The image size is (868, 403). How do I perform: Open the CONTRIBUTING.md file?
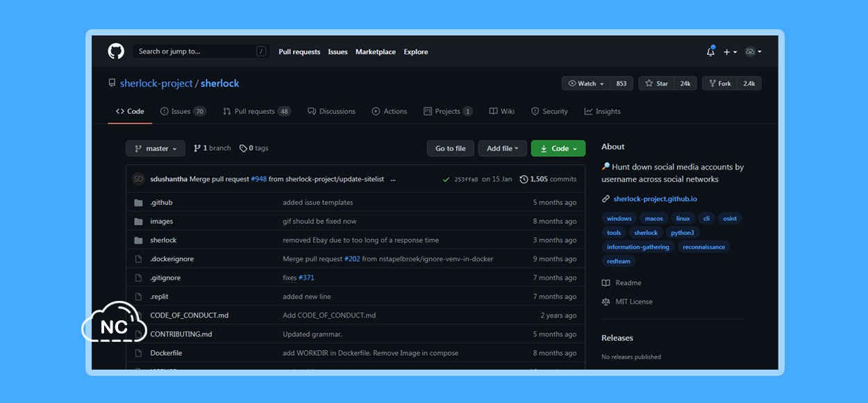click(181, 334)
